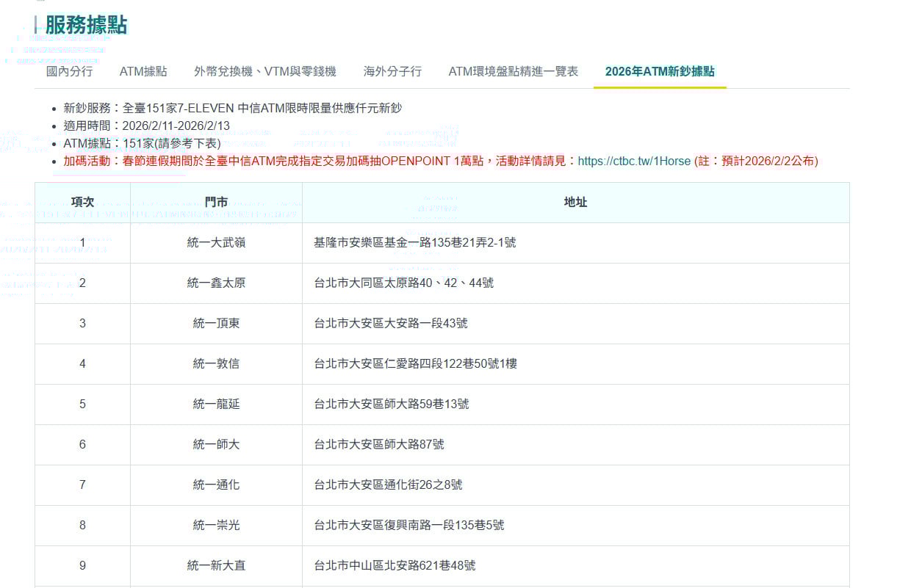
Task: Click the 門市 column header
Action: pos(216,203)
